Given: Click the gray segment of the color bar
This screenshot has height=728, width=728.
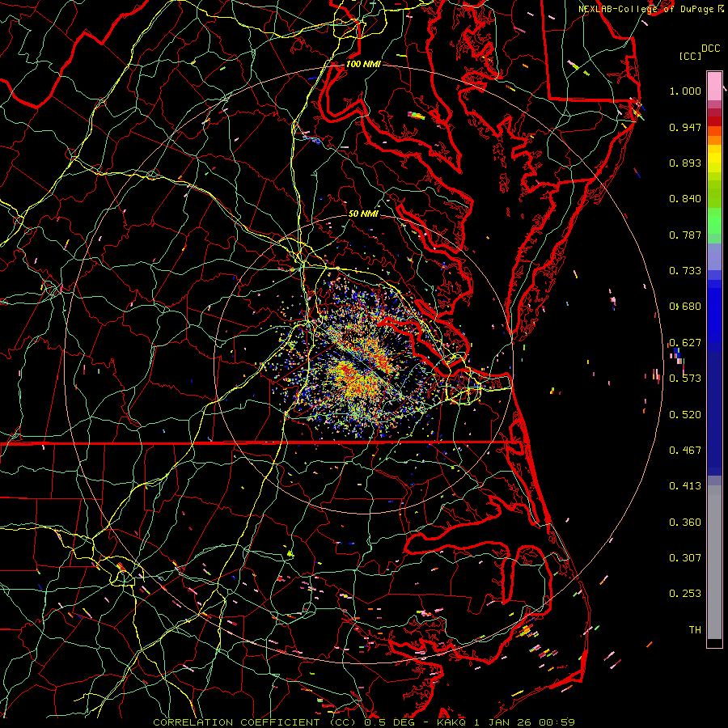Looking at the screenshot, I should 714,562.
